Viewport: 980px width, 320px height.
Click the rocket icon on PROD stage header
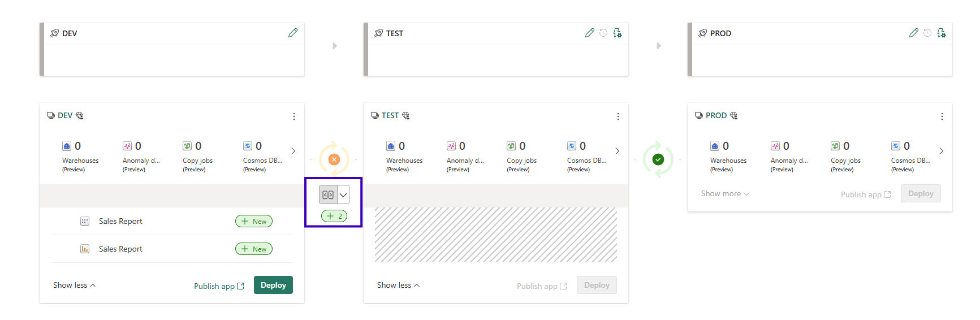coord(703,33)
